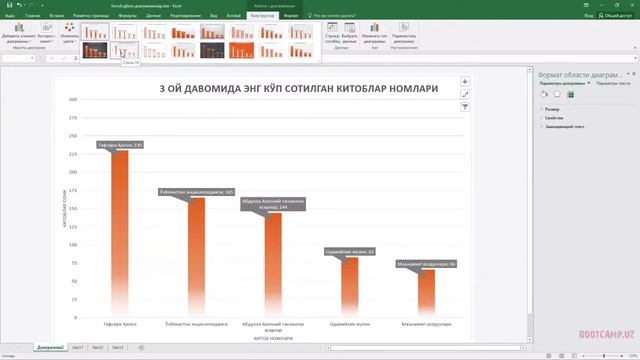
Task: Open Fill & Line icon in format pane
Action: [x=544, y=95]
